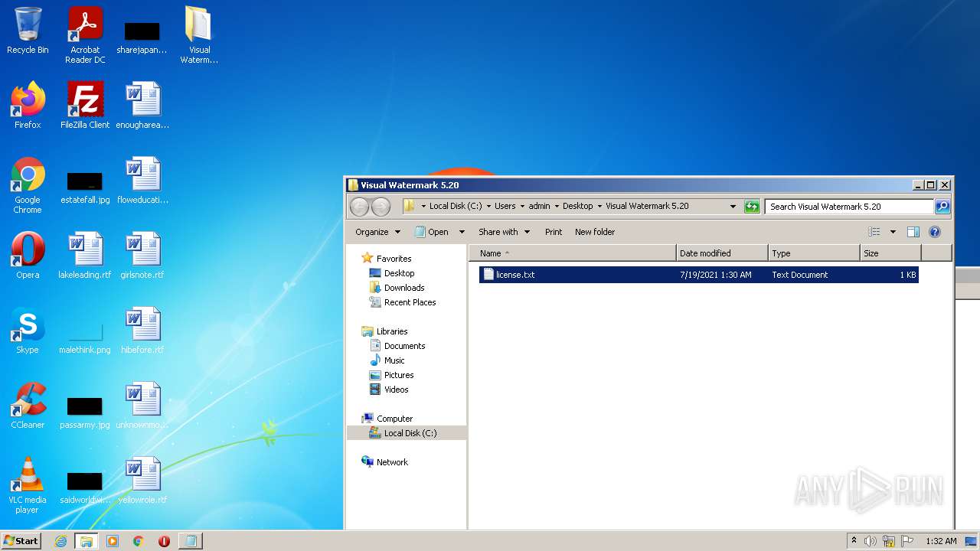Viewport: 980px width, 551px height.
Task: Open CCleaner desktop shortcut
Action: (x=28, y=406)
